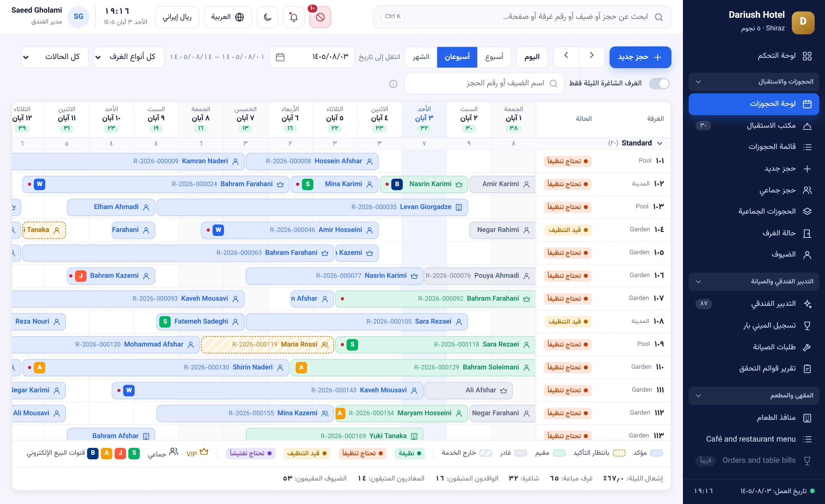Image resolution: width=825 pixels, height=504 pixels.
Task: Open الضيوف guests page
Action: coord(754,254)
